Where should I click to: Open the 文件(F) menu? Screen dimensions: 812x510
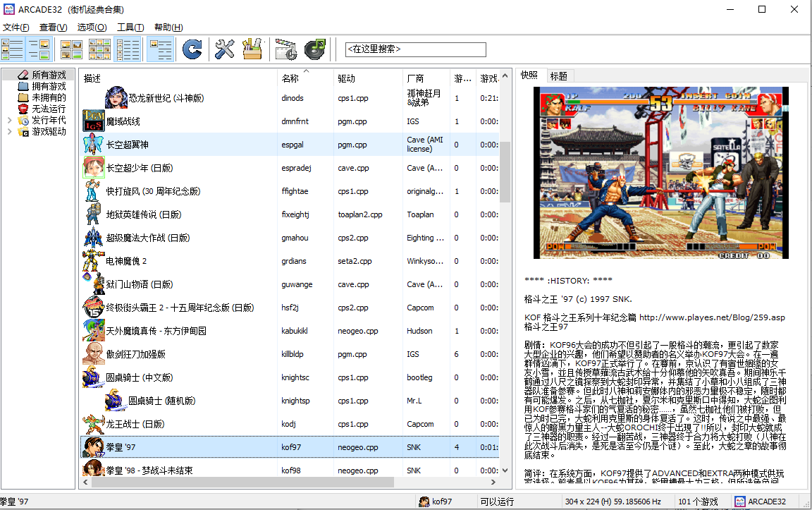point(16,27)
